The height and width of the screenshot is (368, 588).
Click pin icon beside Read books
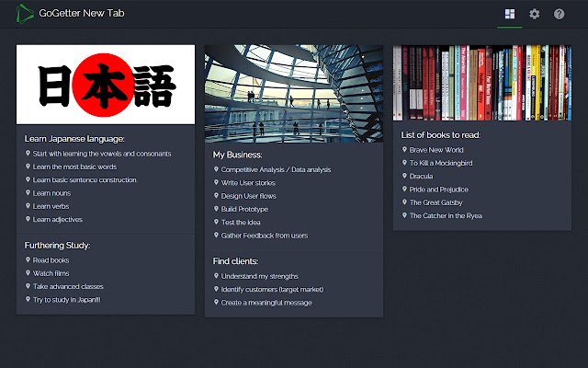pos(28,259)
